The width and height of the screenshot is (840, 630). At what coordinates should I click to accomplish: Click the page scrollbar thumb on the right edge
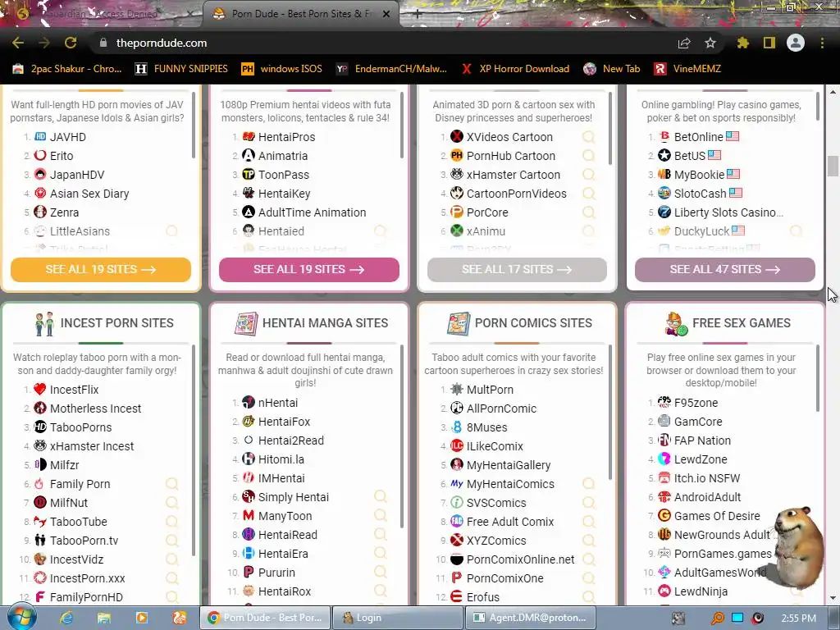(833, 166)
